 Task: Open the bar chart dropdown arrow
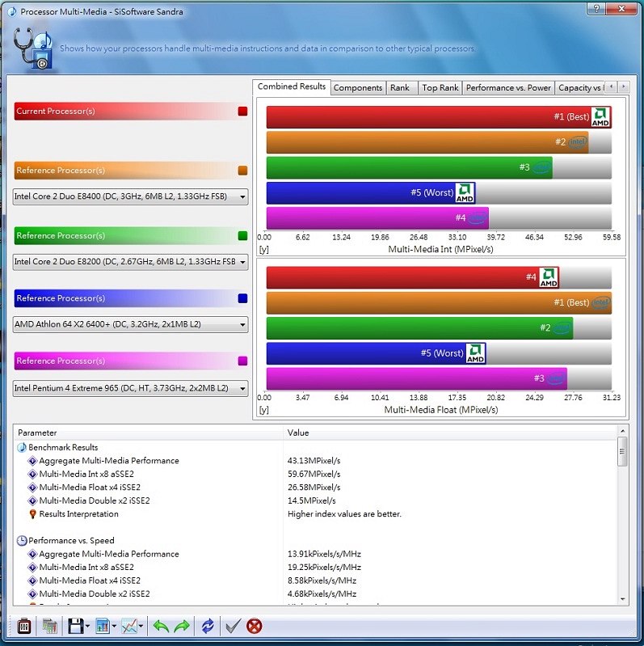(x=114, y=627)
